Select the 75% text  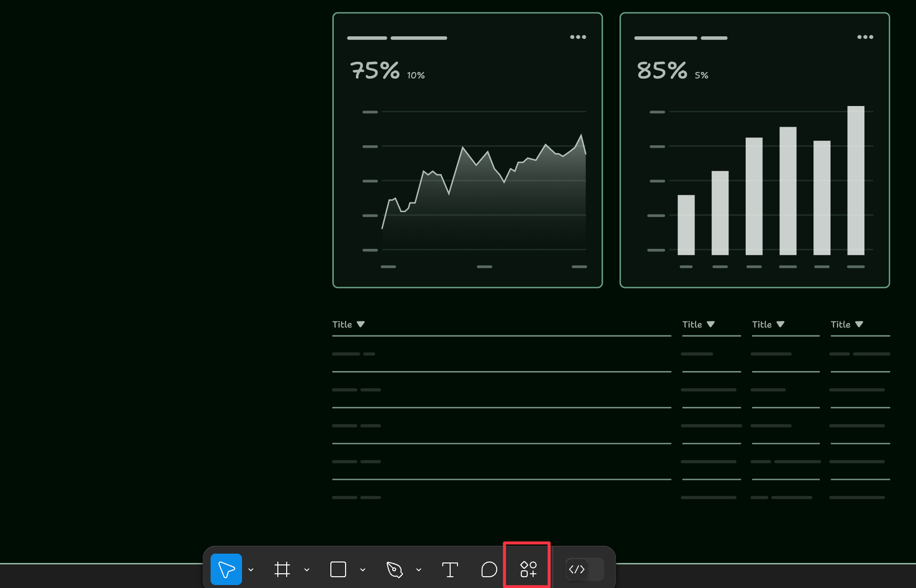(x=375, y=70)
